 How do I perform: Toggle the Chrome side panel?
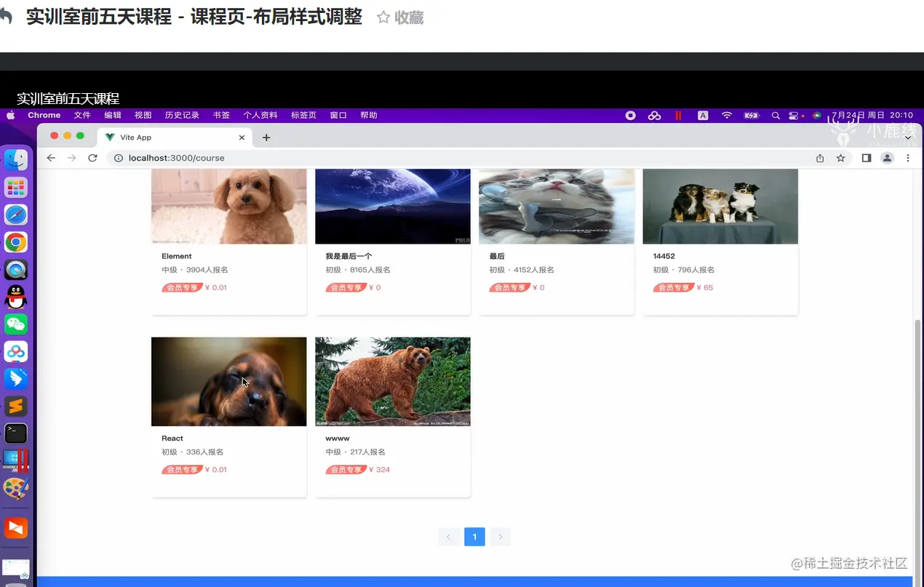click(x=867, y=158)
